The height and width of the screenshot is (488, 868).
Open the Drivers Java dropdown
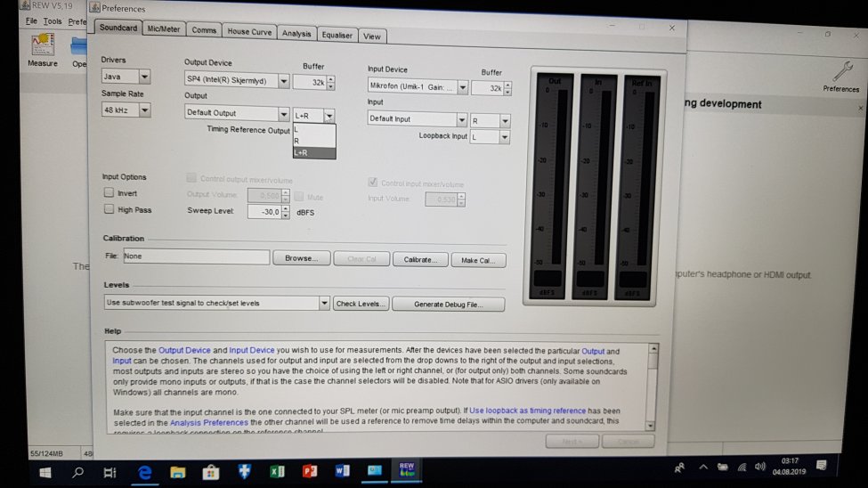pos(144,77)
